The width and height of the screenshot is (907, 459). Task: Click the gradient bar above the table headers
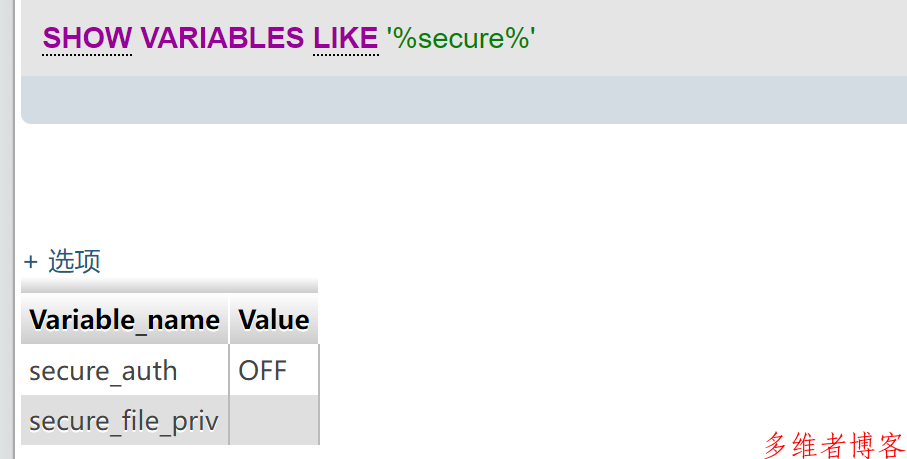(x=169, y=285)
